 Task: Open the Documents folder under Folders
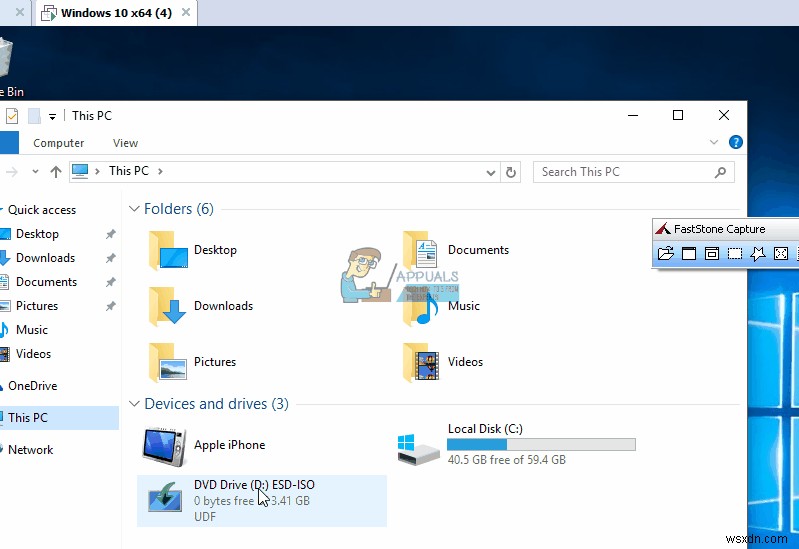pyautogui.click(x=456, y=250)
